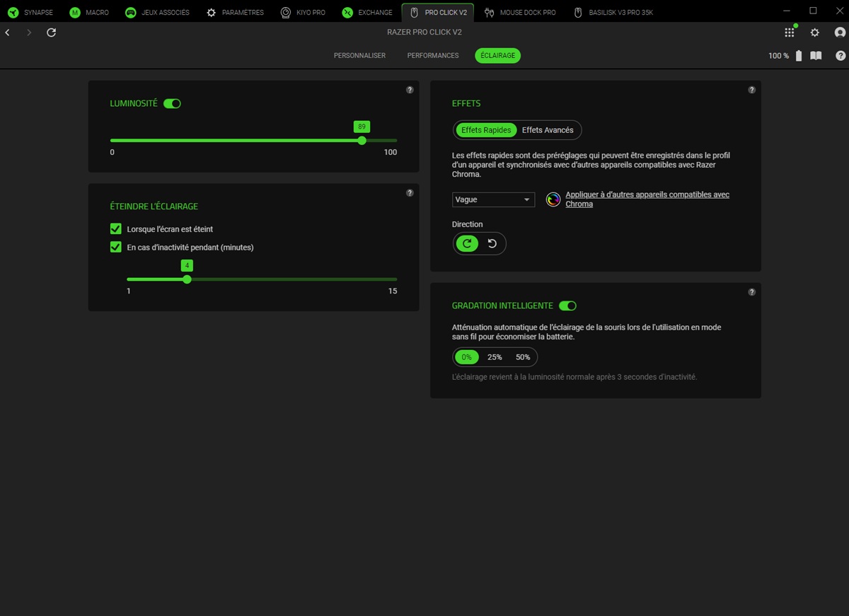Uncheck Lorsque l'écran est éteint

tap(116, 229)
